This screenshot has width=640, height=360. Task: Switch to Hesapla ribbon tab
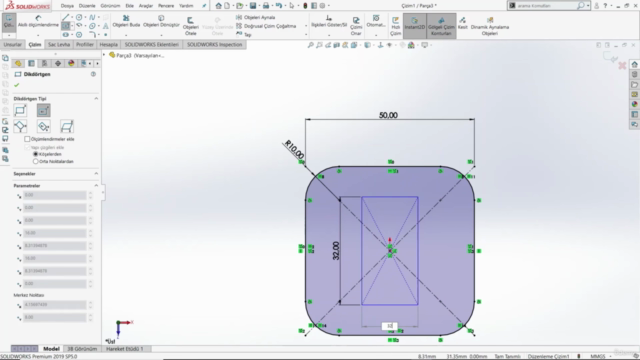[x=109, y=44]
